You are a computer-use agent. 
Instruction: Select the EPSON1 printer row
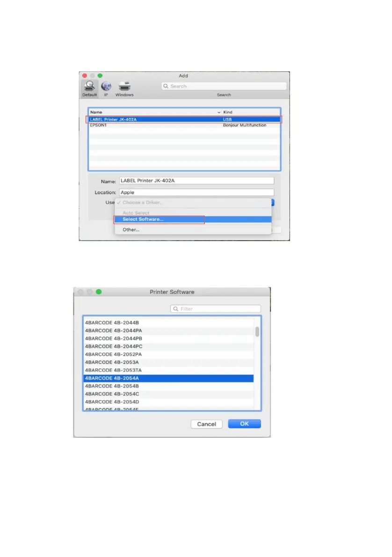pyautogui.click(x=184, y=125)
